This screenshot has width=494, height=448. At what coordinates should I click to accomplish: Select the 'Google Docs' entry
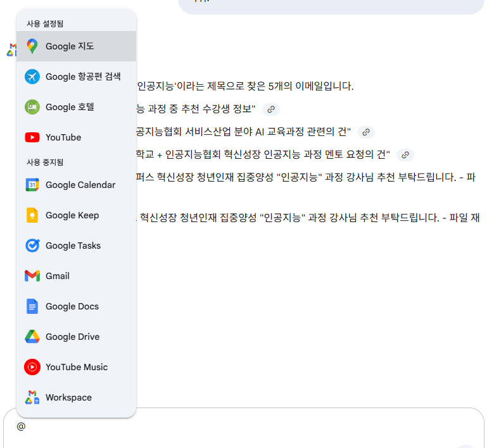(x=76, y=306)
